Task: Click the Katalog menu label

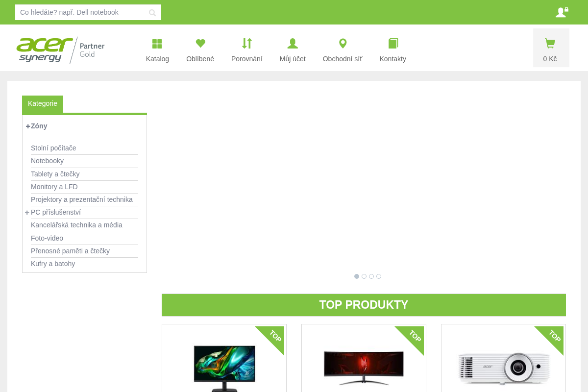Action: pos(157,59)
